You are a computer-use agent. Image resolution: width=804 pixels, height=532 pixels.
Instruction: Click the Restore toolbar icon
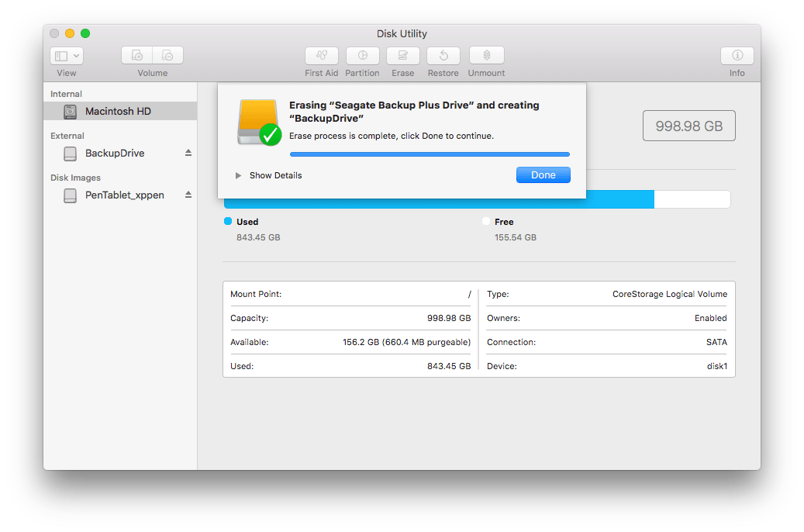tap(443, 55)
